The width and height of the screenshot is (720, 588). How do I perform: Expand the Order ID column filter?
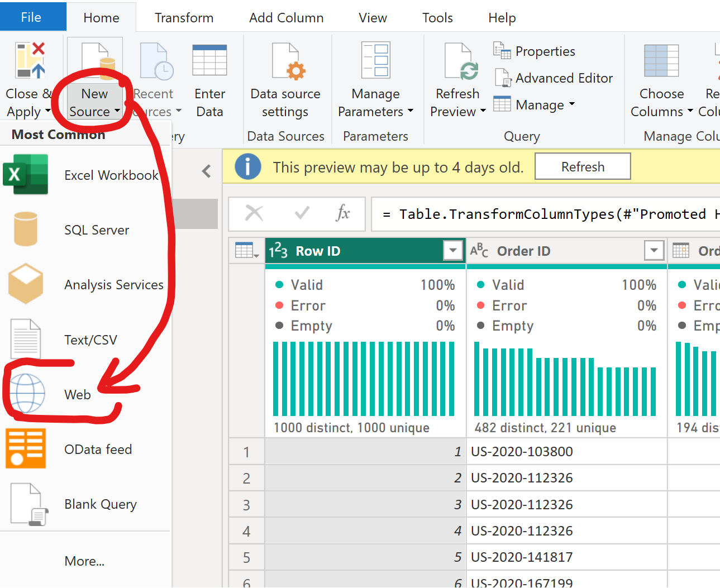tap(654, 251)
